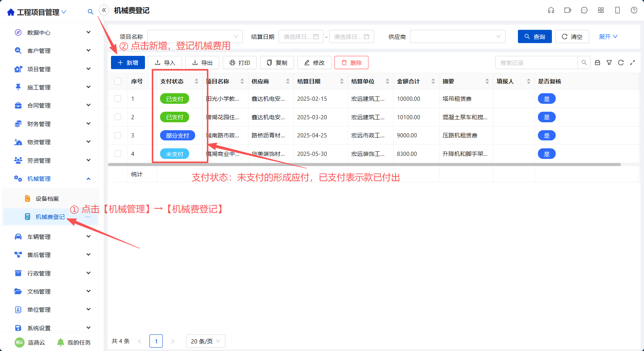This screenshot has width=644, height=351.
Task: Open the headset support icon
Action: 551,10
